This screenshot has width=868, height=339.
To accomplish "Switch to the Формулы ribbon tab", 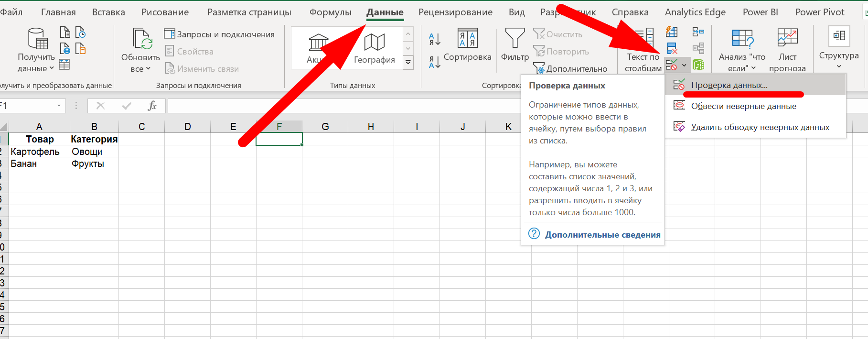I will tap(330, 12).
